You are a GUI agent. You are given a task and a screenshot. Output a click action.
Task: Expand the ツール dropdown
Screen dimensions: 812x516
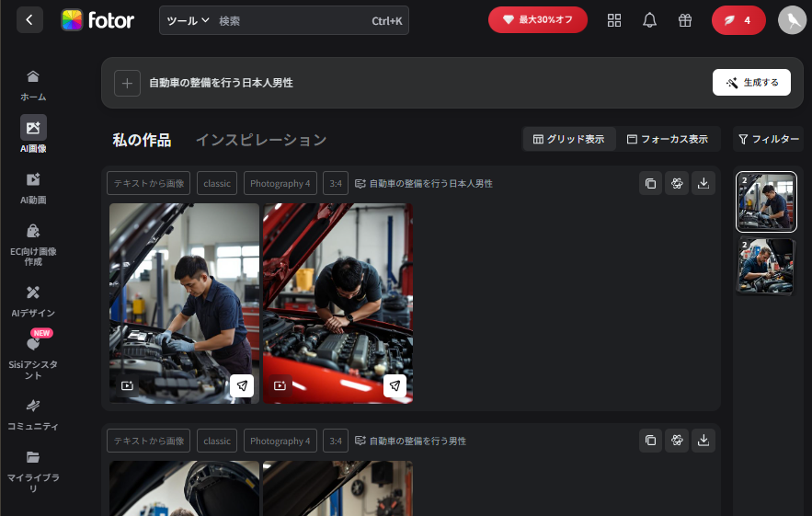pyautogui.click(x=188, y=20)
